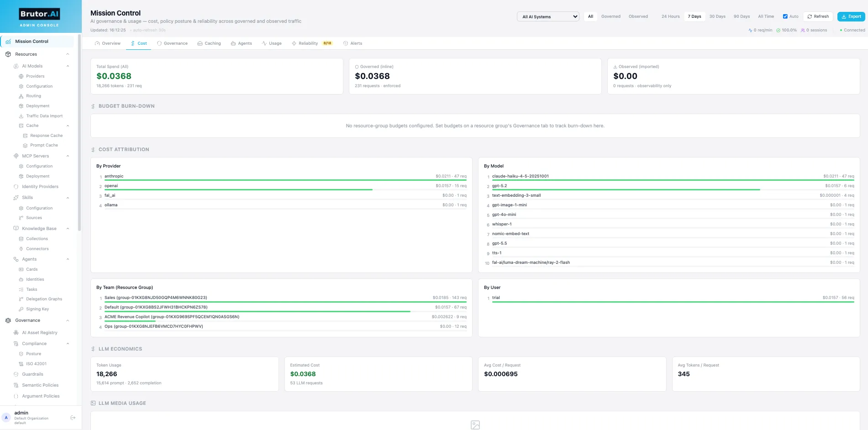868x430 pixels.
Task: Click the Prompt Cache icon
Action: pos(26,146)
